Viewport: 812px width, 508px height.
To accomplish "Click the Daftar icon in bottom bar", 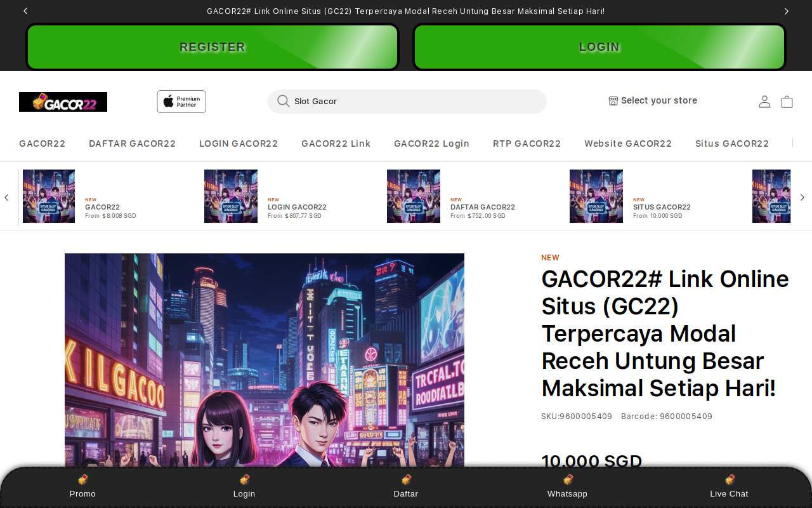I will click(406, 479).
